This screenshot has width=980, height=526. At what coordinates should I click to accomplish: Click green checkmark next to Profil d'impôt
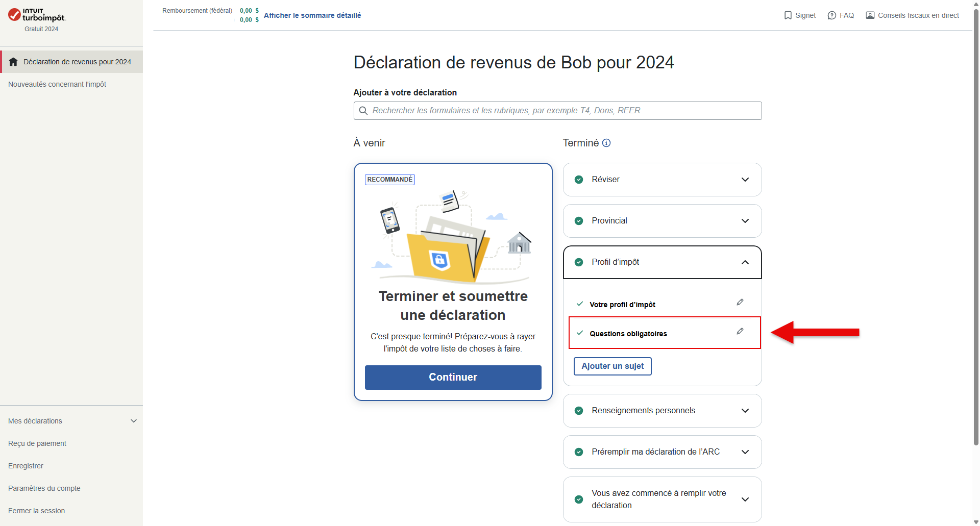tap(579, 262)
